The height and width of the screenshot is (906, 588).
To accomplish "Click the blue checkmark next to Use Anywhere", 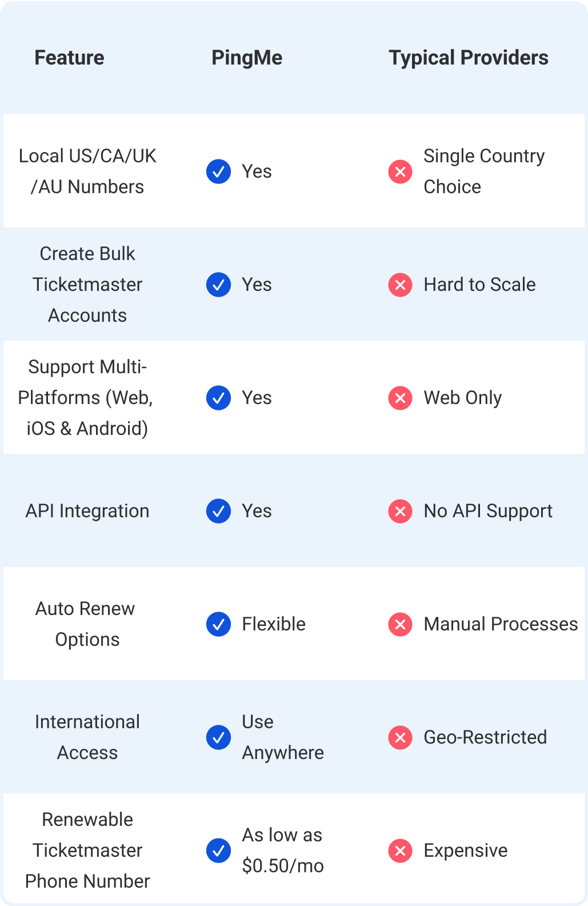I will 218,737.
